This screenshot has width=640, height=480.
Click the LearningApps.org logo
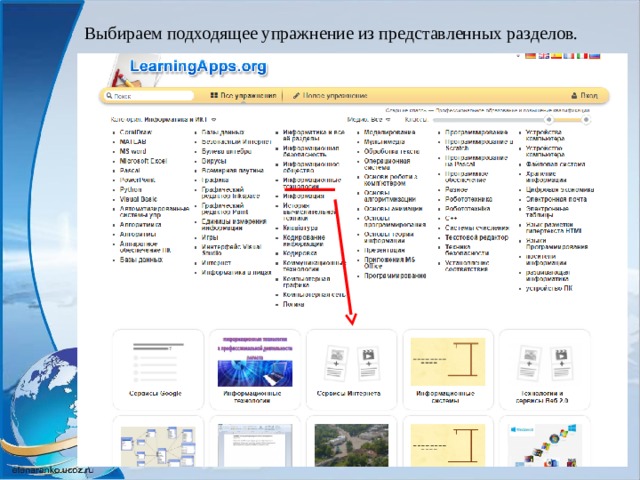tap(198, 67)
